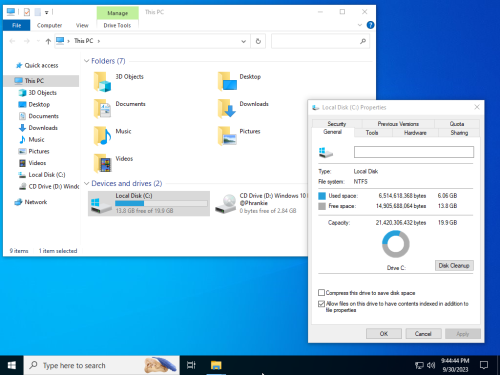Open the Music folder icon in Folders
500x375 pixels.
pos(102,136)
